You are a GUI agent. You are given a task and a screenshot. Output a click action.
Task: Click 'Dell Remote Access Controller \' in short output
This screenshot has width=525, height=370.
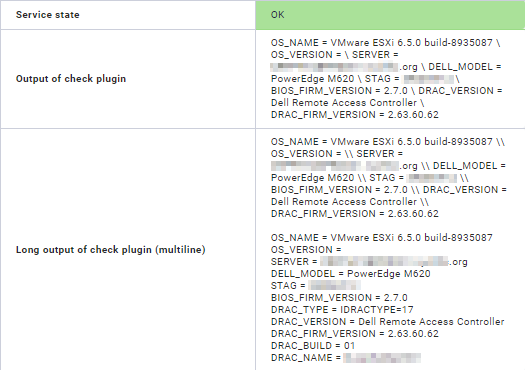pyautogui.click(x=348, y=103)
